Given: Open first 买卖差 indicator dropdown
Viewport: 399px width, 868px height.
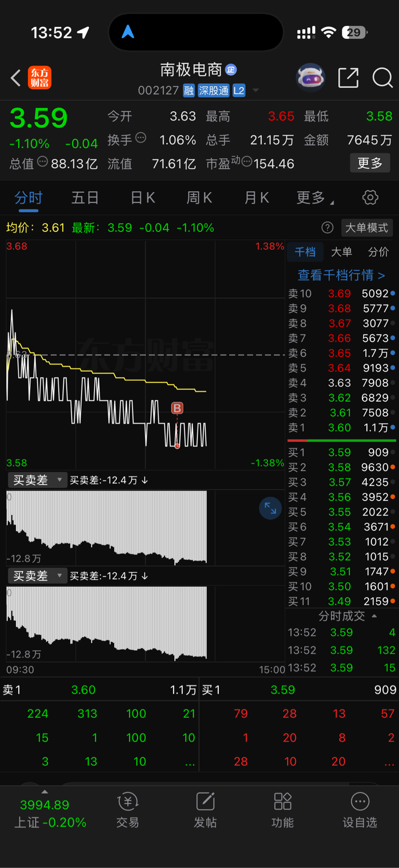Looking at the screenshot, I should point(37,480).
